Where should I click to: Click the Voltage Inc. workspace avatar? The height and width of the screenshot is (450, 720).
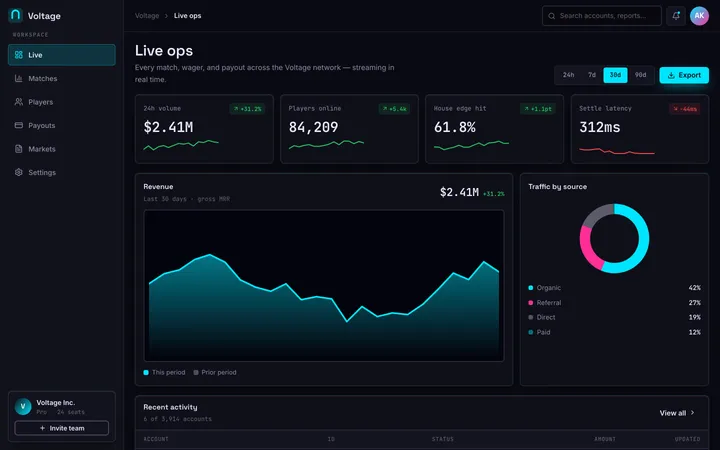point(23,406)
